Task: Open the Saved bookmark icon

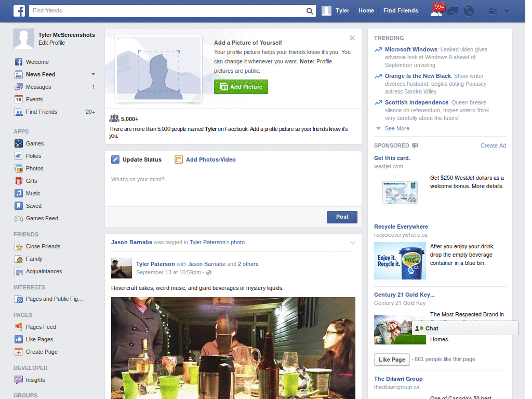Action: pyautogui.click(x=19, y=206)
